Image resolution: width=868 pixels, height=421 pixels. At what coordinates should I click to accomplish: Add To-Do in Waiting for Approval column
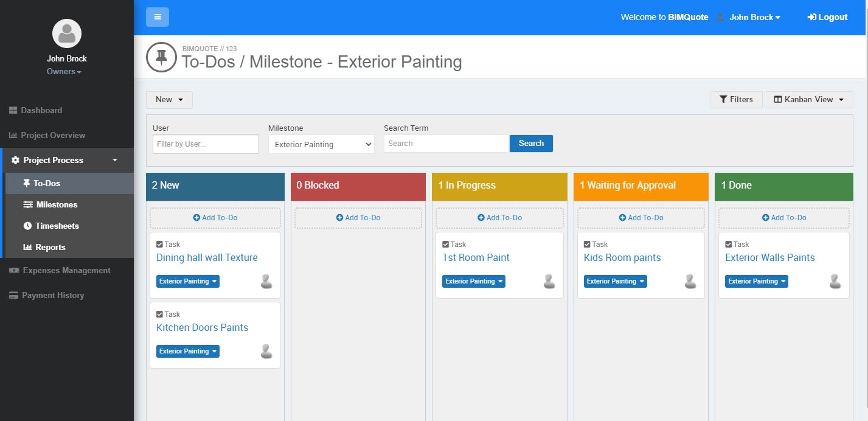click(x=641, y=218)
